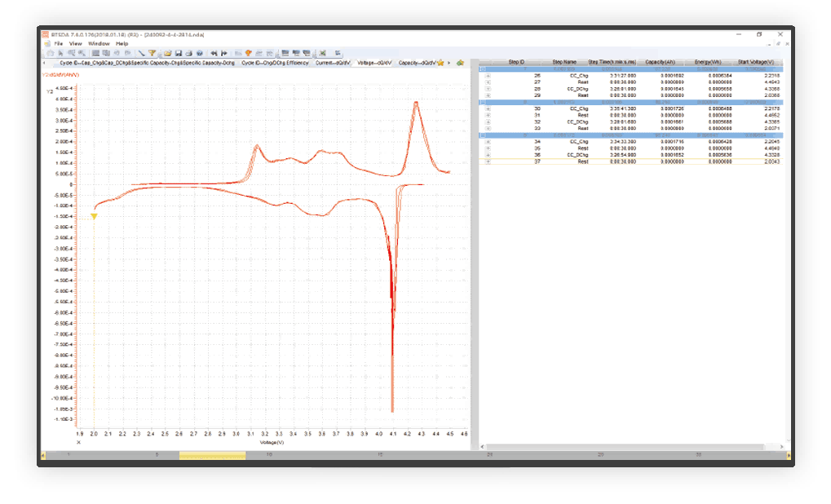Click the zoom out magnifier icon

82,53
